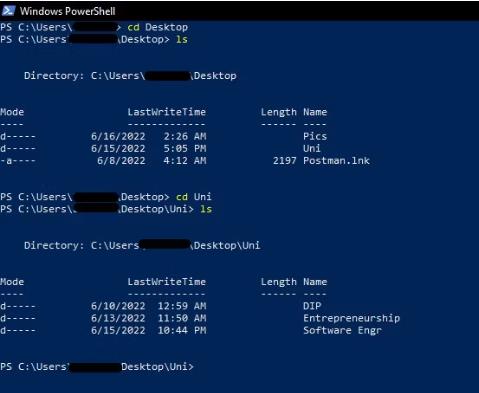
Task: Click the Uni directory entry
Action: coord(312,148)
